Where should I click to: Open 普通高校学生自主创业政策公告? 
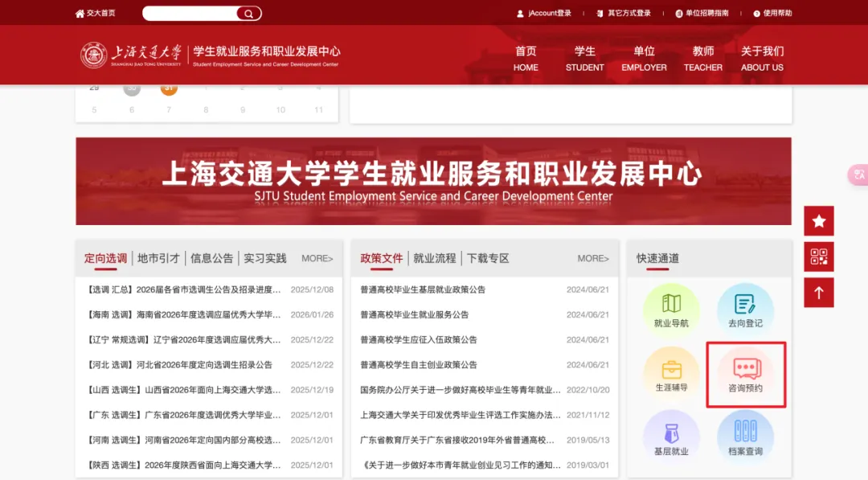(419, 365)
